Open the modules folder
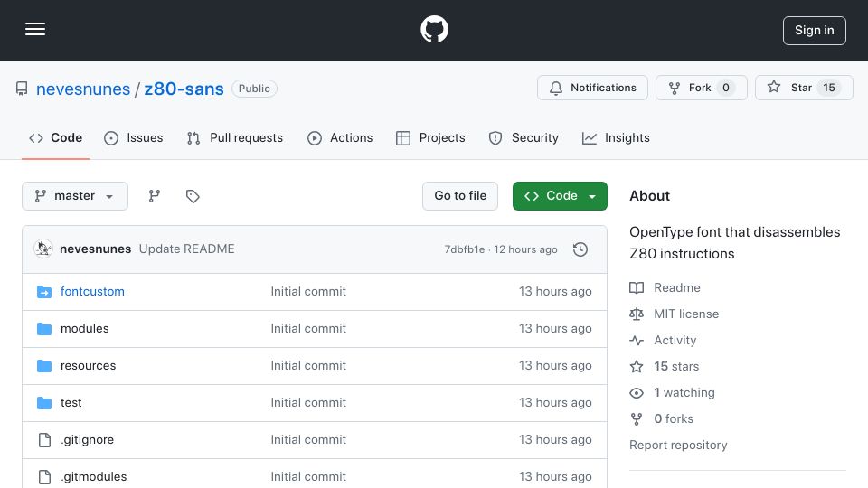Image resolution: width=868 pixels, height=488 pixels. coord(85,329)
